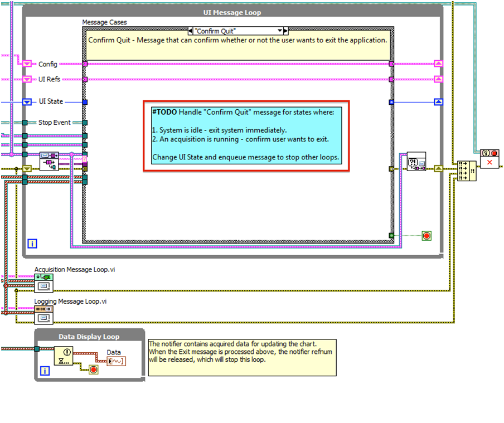Open the "Confirm Quit" case selector dropdown
Image resolution: width=504 pixels, height=423 pixels.
238,31
